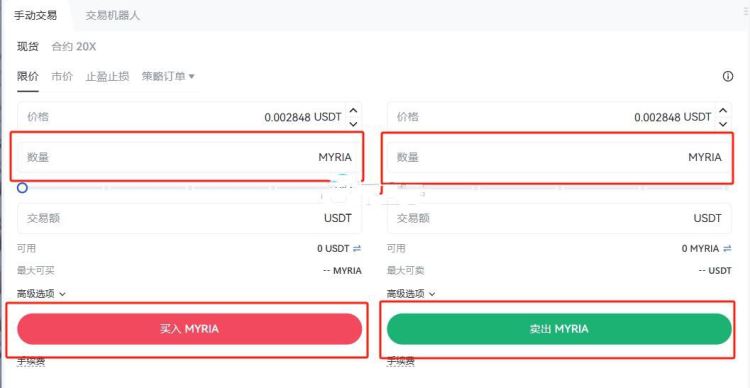Screen dimensions: 750x388
Task: Click the USDT transfer swap icon
Action: [357, 248]
